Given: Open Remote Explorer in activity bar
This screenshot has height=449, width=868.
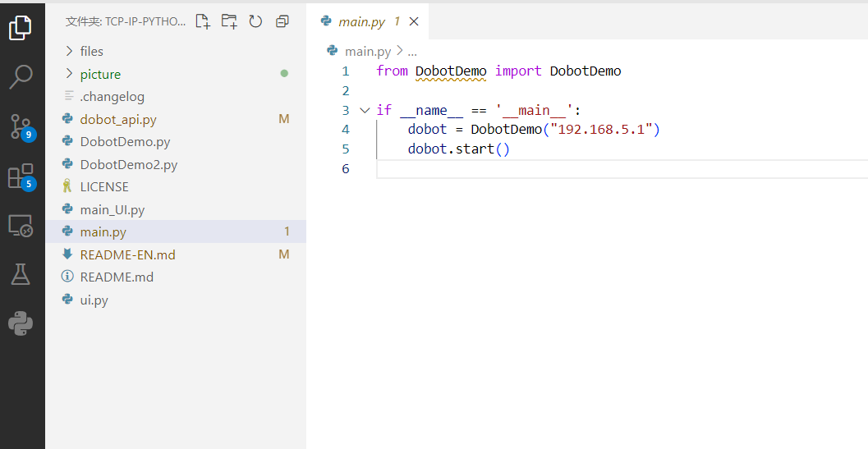Looking at the screenshot, I should 21,226.
